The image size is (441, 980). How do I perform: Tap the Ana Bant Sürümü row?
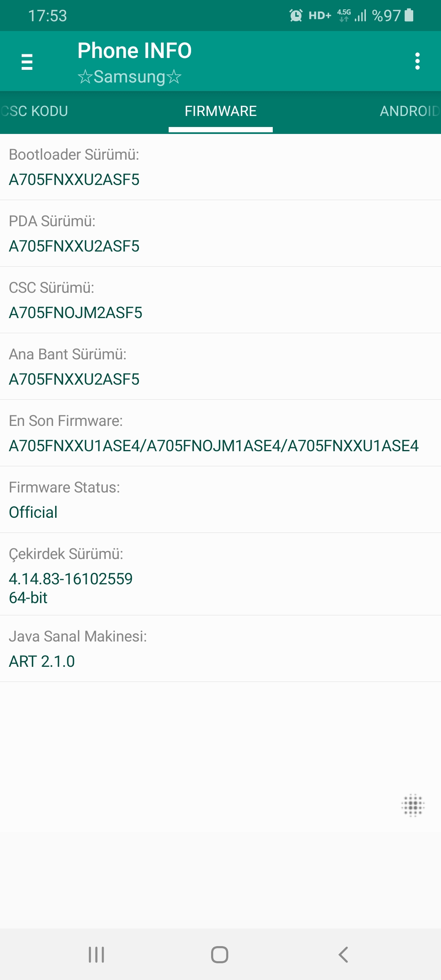coord(220,367)
